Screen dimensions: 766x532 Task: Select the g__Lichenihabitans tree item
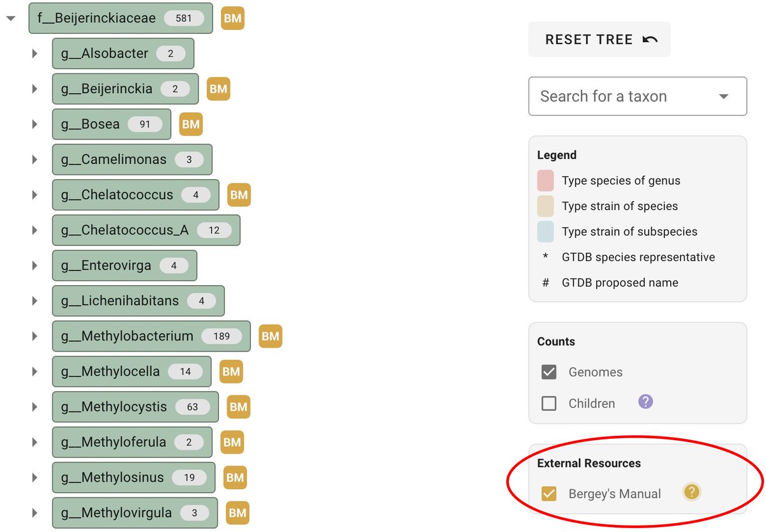click(x=139, y=300)
